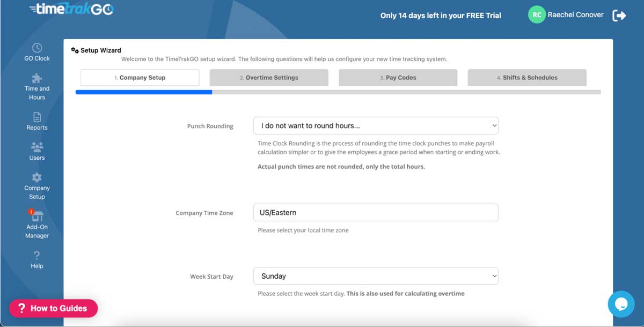
Task: Click the Setup Wizard gears icon
Action: click(x=75, y=50)
